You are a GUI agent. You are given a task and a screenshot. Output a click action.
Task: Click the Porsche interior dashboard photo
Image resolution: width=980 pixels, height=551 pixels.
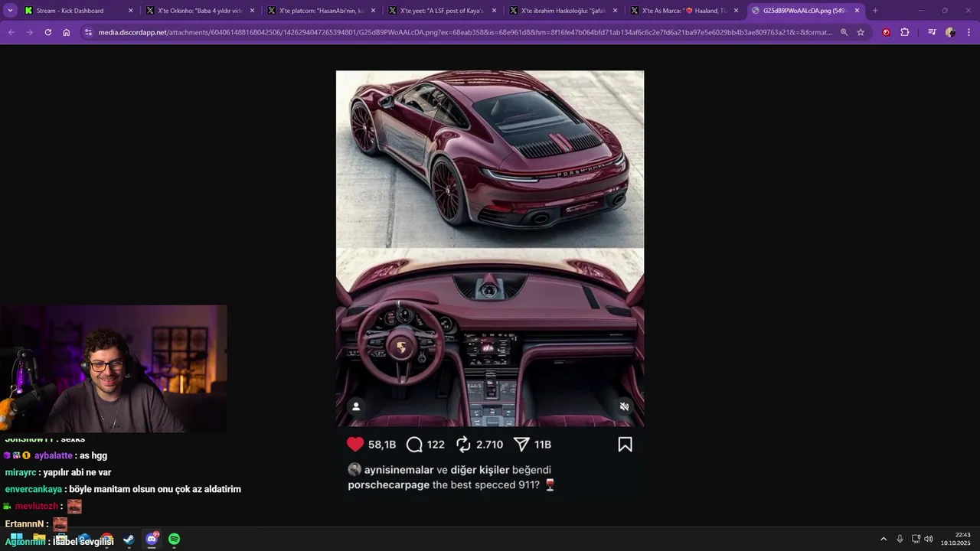(490, 337)
